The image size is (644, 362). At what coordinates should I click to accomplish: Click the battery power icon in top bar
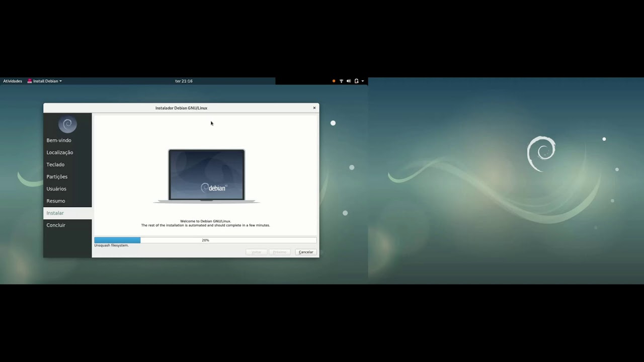tap(356, 81)
